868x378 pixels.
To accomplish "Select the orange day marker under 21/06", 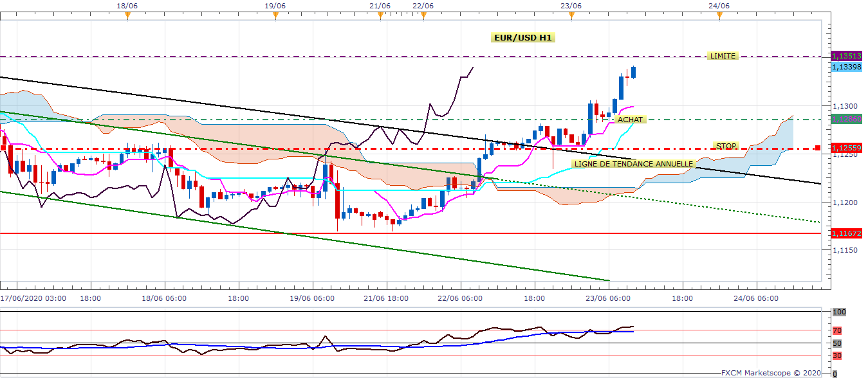I will (x=380, y=15).
